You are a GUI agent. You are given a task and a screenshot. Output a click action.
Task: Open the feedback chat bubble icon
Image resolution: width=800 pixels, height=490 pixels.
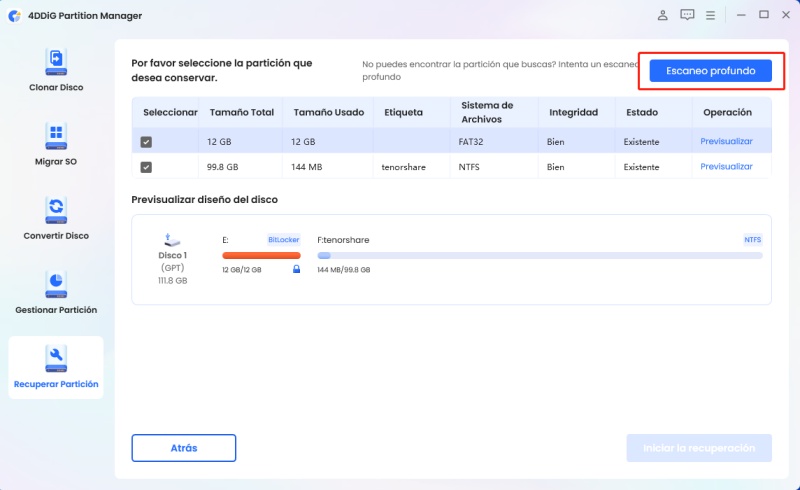tap(687, 15)
